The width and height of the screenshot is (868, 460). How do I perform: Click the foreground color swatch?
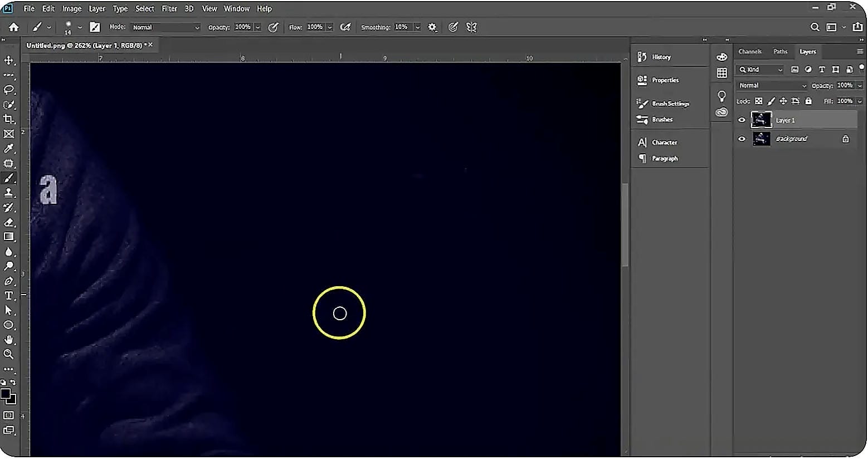(6, 394)
